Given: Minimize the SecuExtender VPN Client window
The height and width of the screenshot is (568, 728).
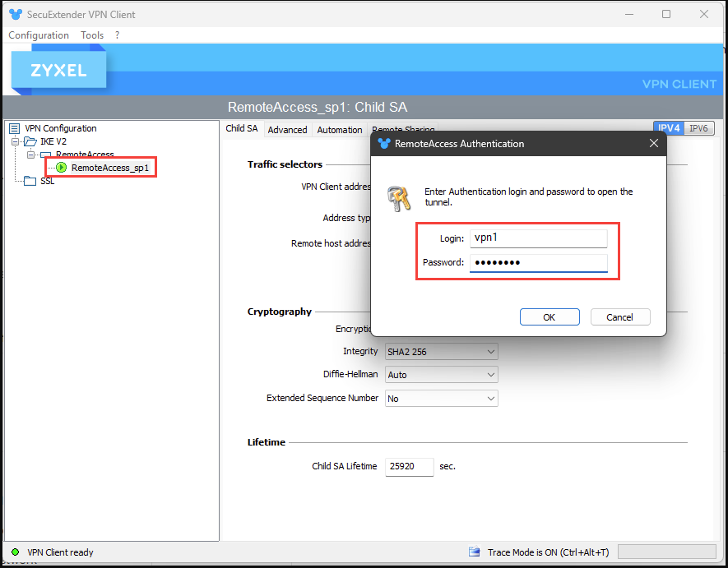Looking at the screenshot, I should [x=629, y=15].
